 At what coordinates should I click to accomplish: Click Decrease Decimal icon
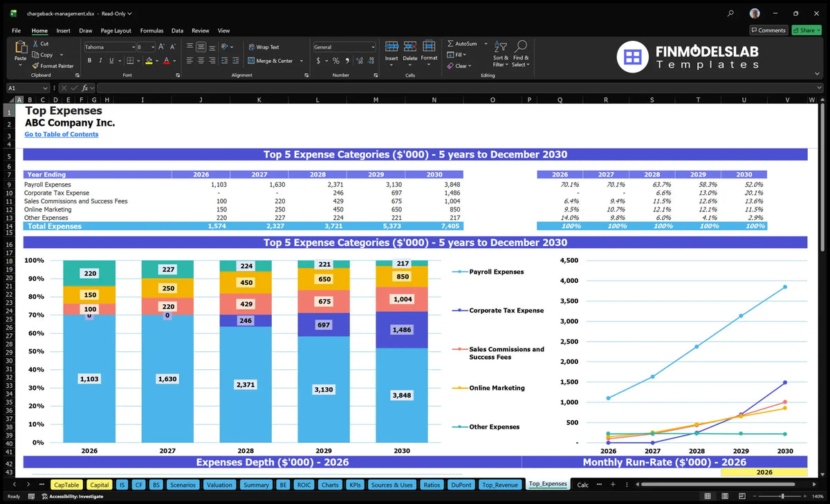(x=370, y=61)
